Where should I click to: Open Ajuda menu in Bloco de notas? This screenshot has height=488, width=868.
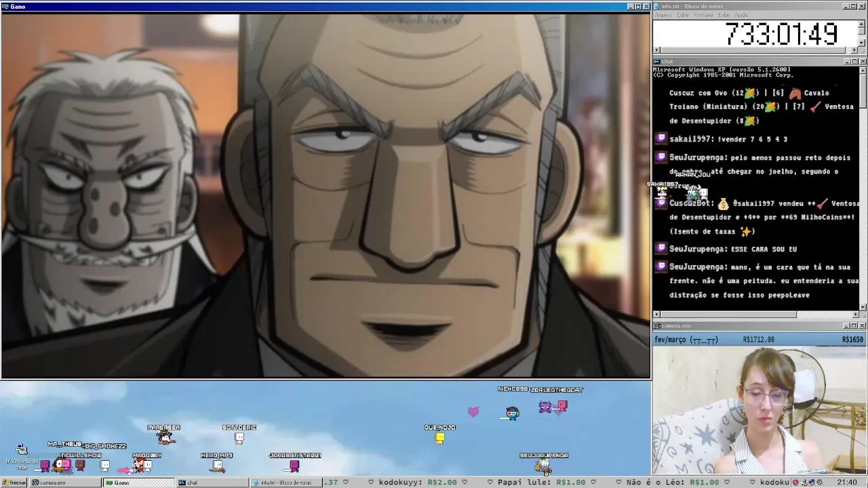(x=741, y=15)
